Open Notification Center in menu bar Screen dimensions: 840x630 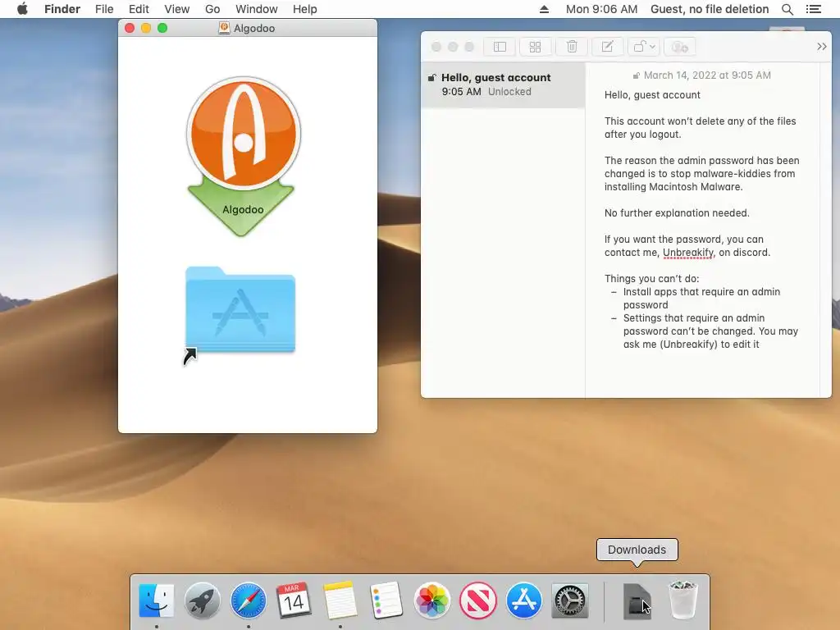[814, 9]
